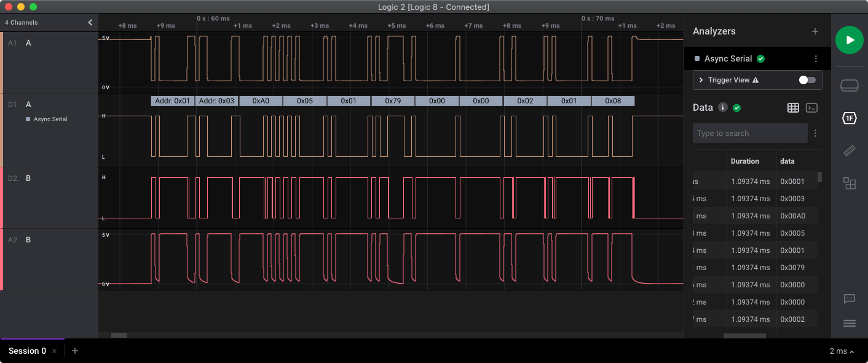Image resolution: width=868 pixels, height=363 pixels.
Task: Open Async Serial analyzer options menu
Action: tap(816, 59)
